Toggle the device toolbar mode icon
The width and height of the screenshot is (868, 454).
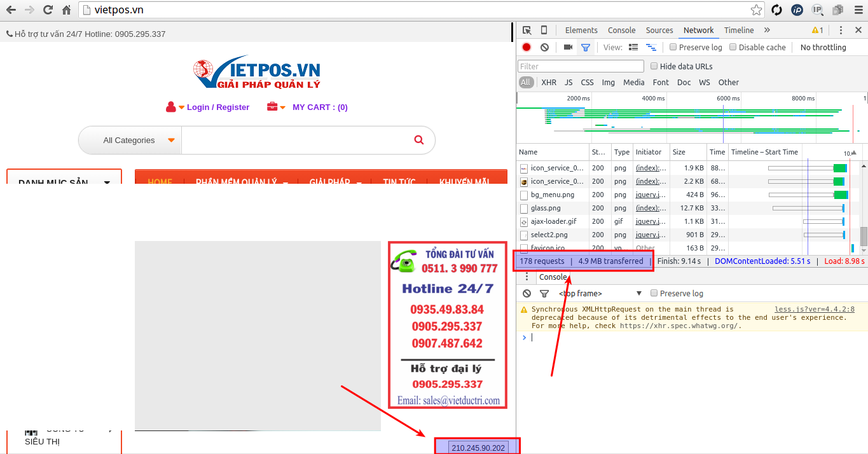click(544, 31)
